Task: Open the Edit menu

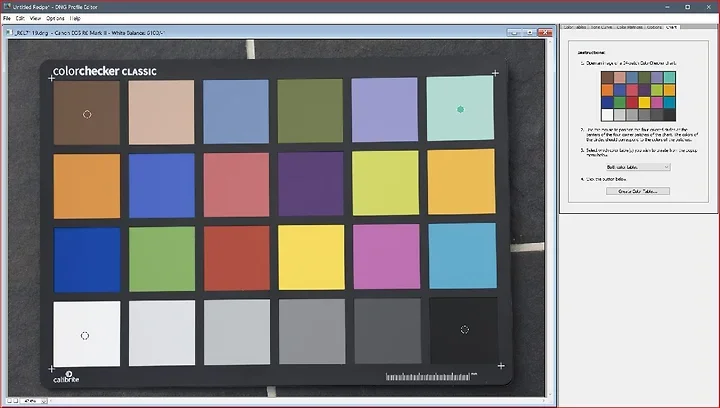Action: click(x=20, y=18)
